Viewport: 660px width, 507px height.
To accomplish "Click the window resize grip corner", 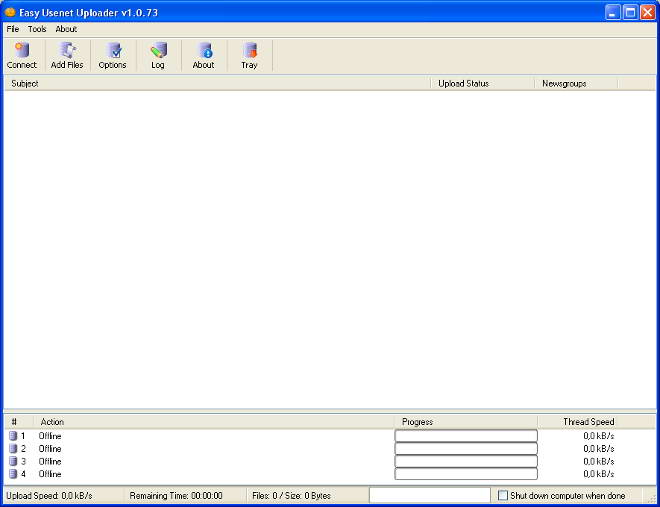I will [x=652, y=498].
